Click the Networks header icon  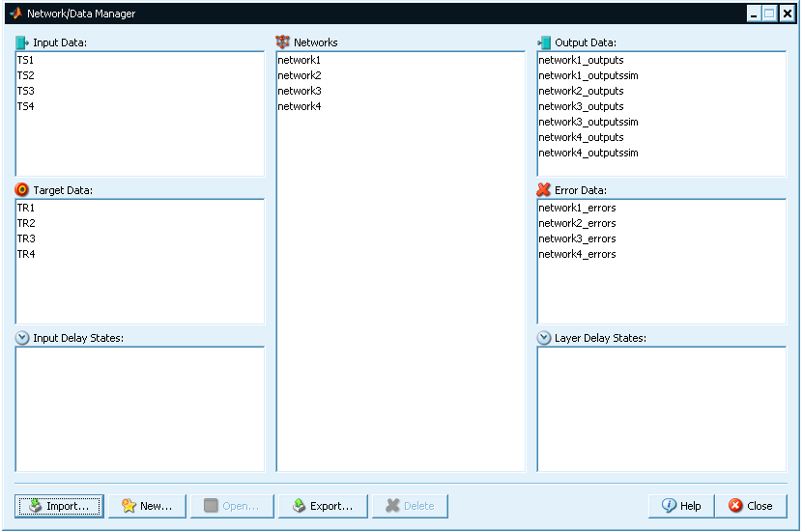tap(282, 42)
